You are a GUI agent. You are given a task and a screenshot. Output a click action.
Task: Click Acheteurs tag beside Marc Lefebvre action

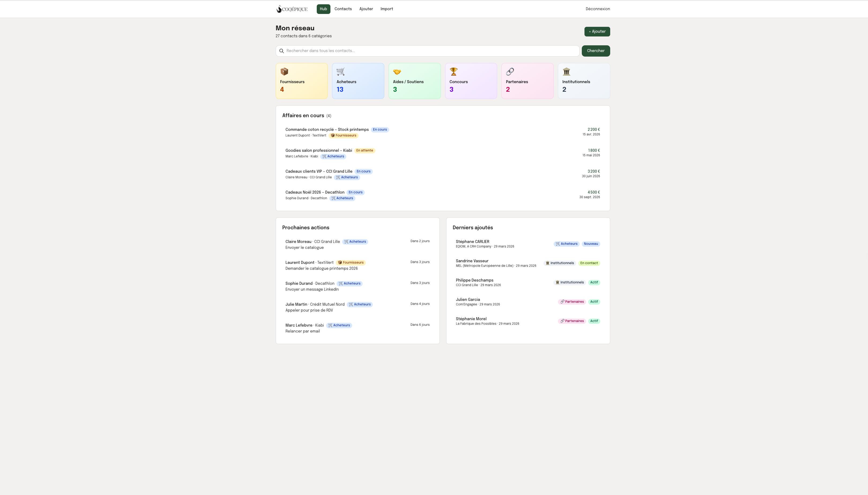(339, 325)
